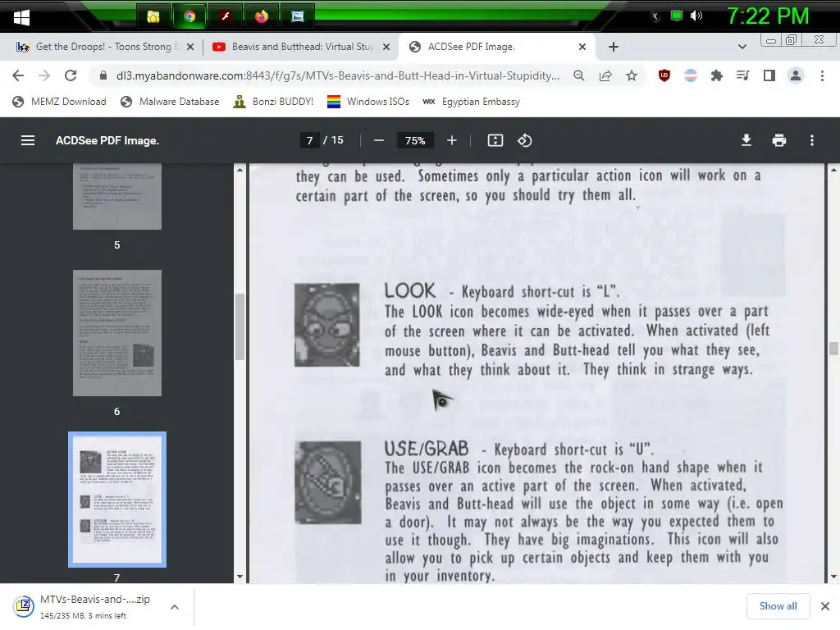
Task: Click the thumbnail panel scrollbar thumb
Action: [x=240, y=326]
